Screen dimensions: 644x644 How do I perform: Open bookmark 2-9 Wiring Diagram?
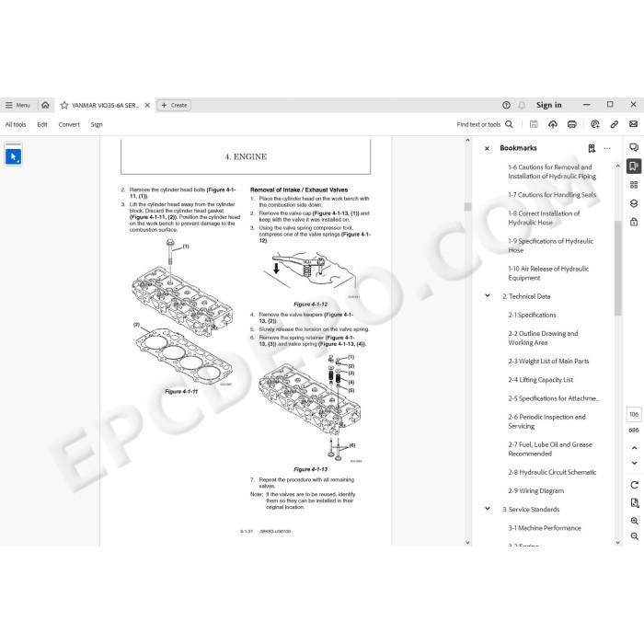(x=536, y=490)
